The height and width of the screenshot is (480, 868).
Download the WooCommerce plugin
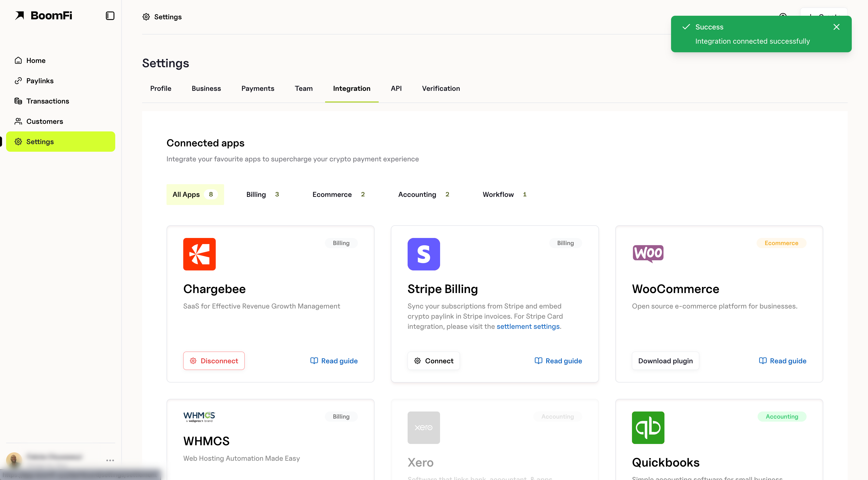pyautogui.click(x=665, y=361)
